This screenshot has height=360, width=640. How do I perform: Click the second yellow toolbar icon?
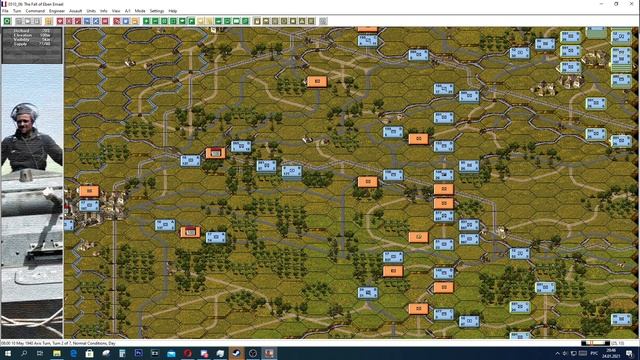(x=209, y=21)
